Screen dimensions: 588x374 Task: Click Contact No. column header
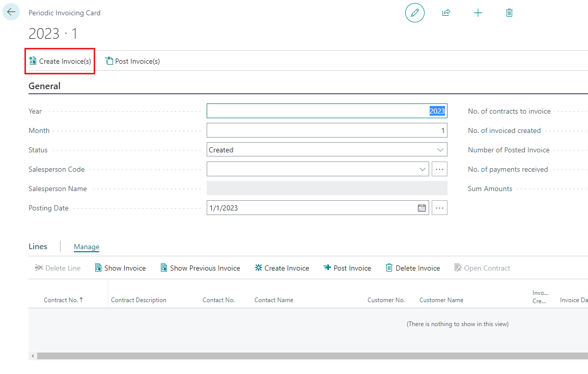(218, 300)
